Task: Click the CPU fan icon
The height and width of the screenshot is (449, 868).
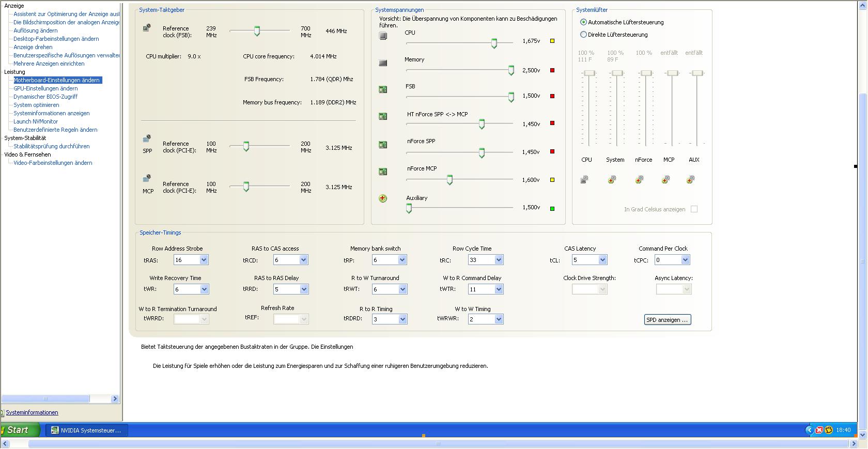Action: (x=584, y=180)
